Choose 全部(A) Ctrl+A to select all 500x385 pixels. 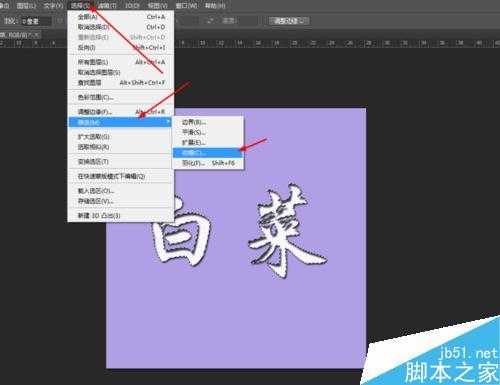[121, 17]
